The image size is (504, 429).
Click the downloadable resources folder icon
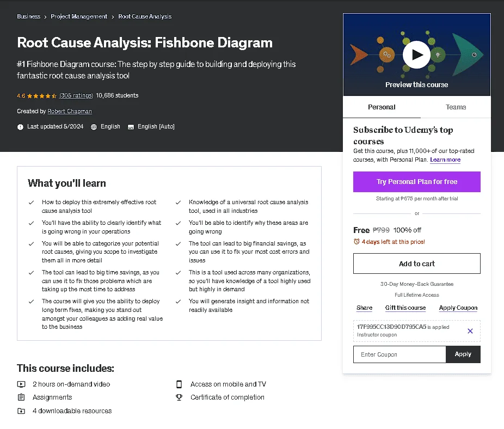(21, 411)
